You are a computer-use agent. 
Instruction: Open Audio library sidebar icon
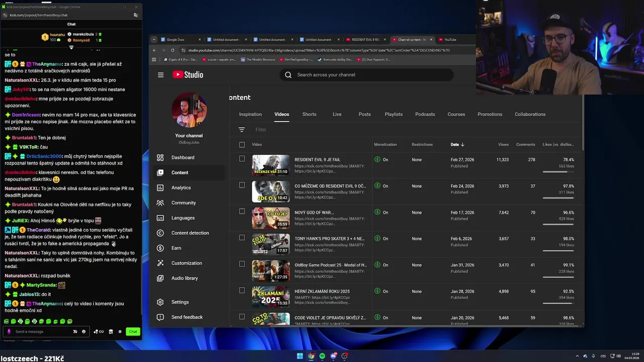[x=160, y=278]
